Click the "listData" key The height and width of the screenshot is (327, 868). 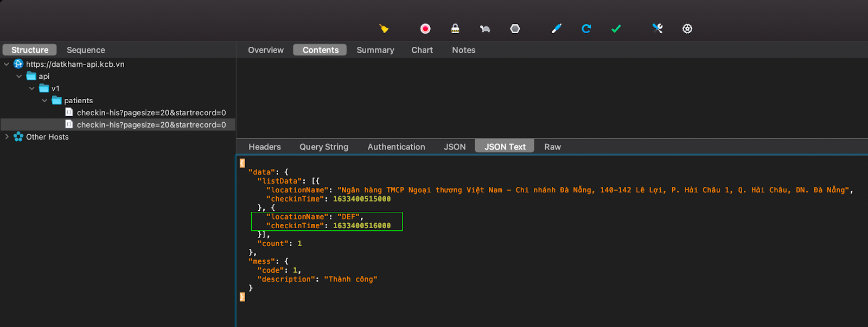[279, 181]
